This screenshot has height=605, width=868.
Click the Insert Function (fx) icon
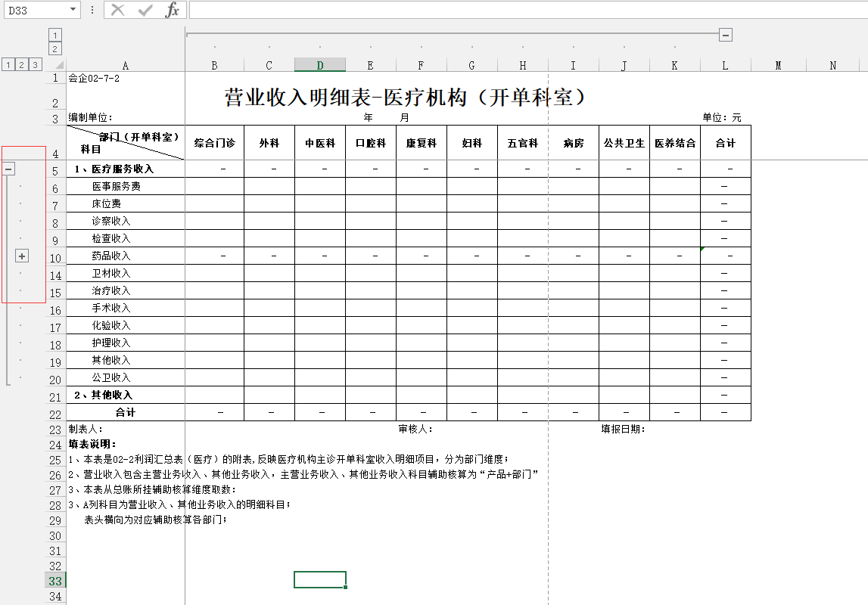(173, 11)
